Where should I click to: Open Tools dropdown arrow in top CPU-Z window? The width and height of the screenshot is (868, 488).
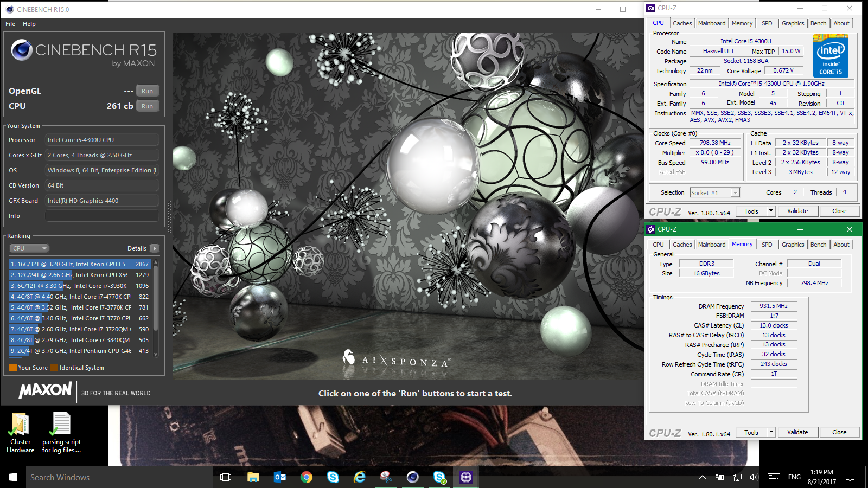pos(771,211)
